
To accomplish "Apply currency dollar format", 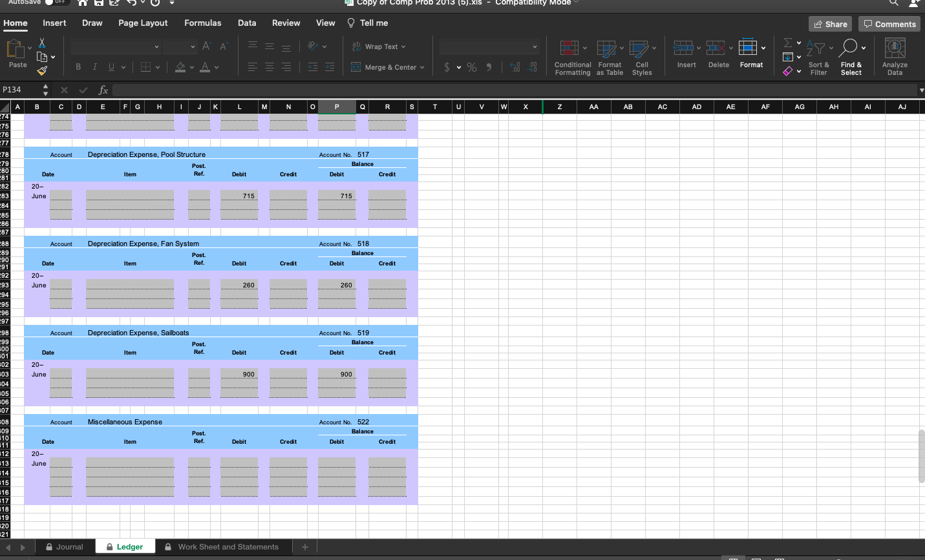I will pos(447,67).
